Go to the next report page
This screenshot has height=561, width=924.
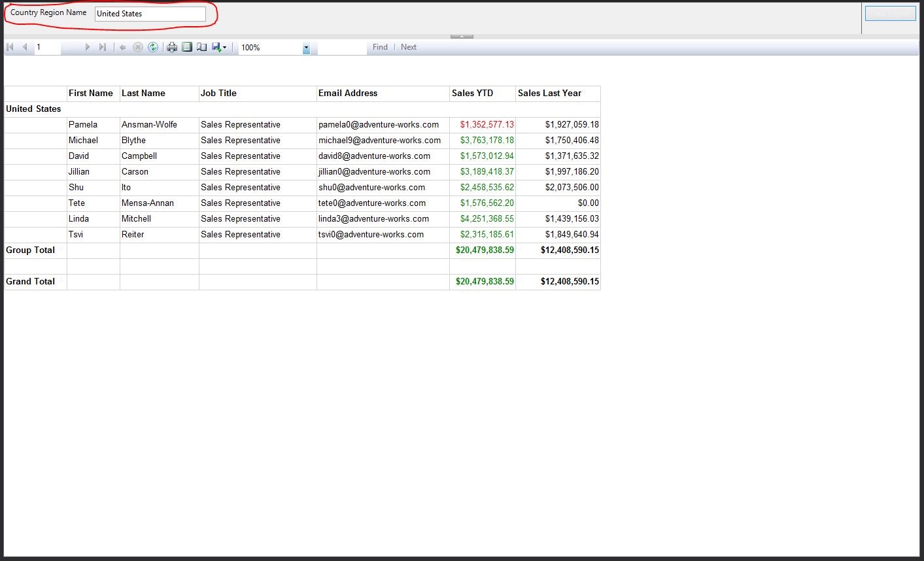pyautogui.click(x=88, y=47)
